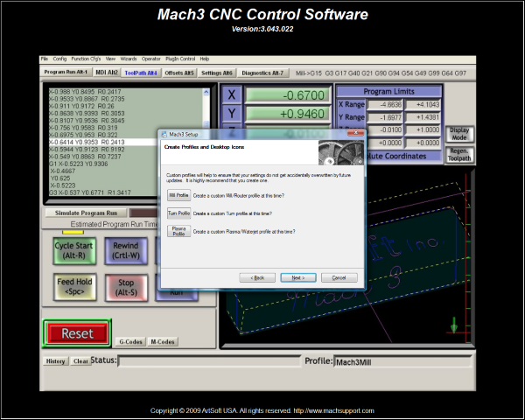The height and width of the screenshot is (420, 525).
Task: Switch to the Diagnostics Alt-7 tab
Action: coord(263,73)
